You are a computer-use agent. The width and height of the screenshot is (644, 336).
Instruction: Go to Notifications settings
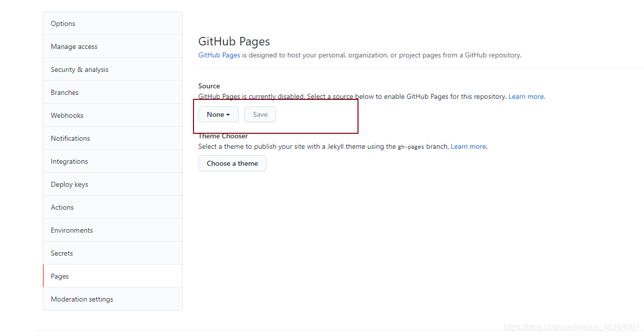click(112, 138)
